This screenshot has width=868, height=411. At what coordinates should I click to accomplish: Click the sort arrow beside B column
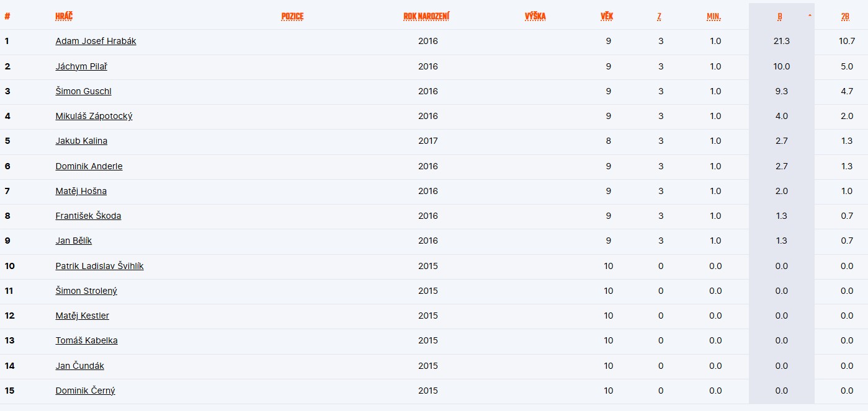810,15
